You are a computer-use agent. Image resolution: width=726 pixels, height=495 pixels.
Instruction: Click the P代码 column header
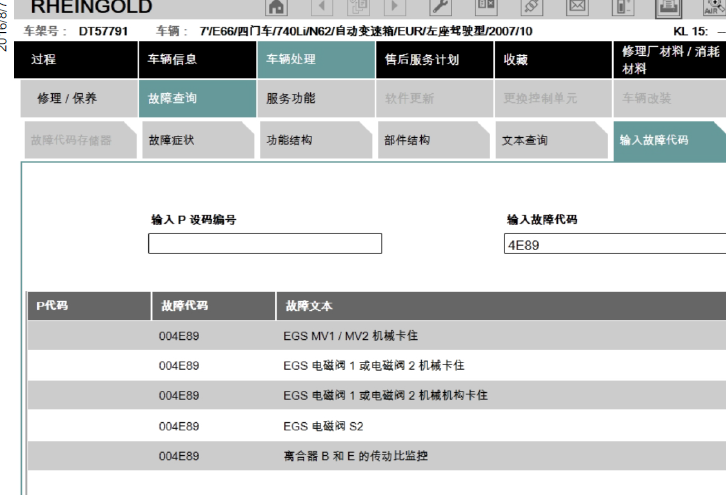click(x=89, y=306)
